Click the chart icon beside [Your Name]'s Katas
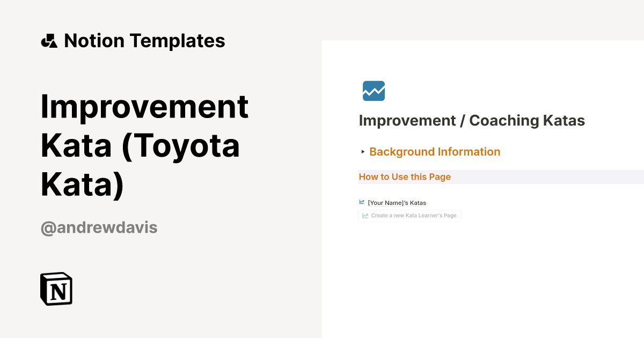Image resolution: width=644 pixels, height=338 pixels. coord(362,202)
